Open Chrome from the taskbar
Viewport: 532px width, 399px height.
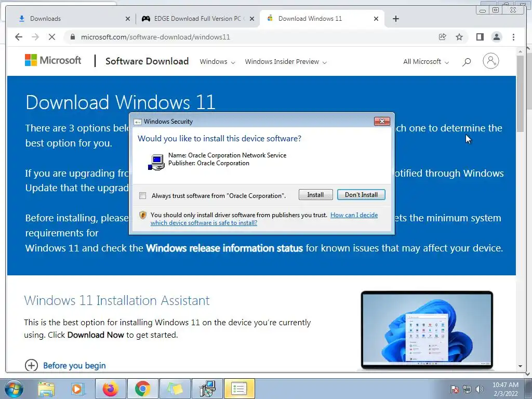142,389
